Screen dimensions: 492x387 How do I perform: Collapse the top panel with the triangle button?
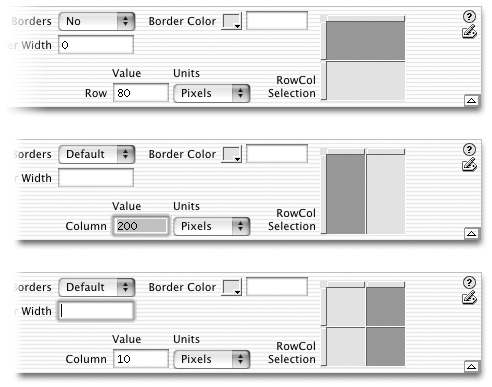click(x=471, y=100)
